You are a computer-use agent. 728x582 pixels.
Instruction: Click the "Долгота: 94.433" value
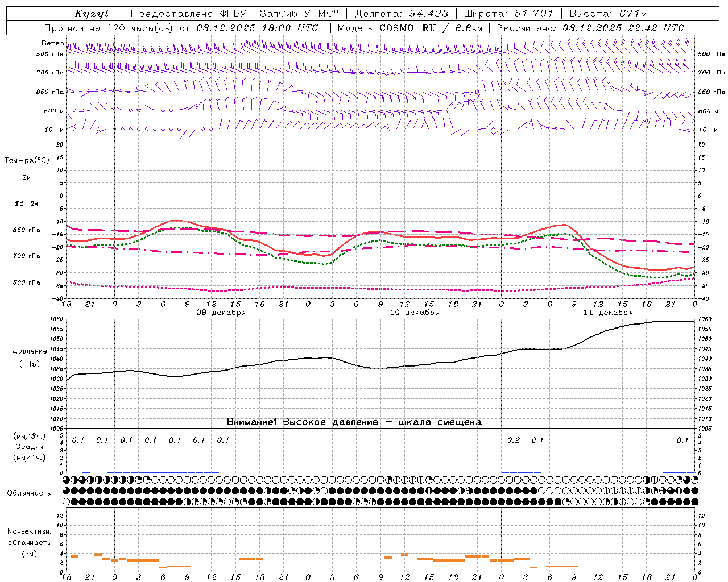pos(403,14)
